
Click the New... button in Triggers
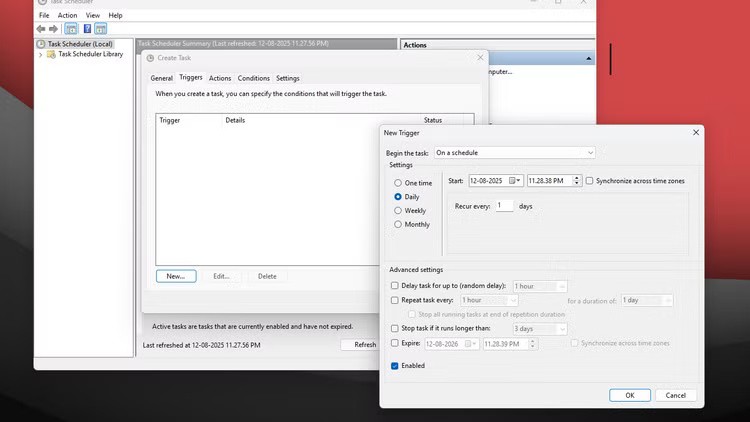(x=175, y=276)
